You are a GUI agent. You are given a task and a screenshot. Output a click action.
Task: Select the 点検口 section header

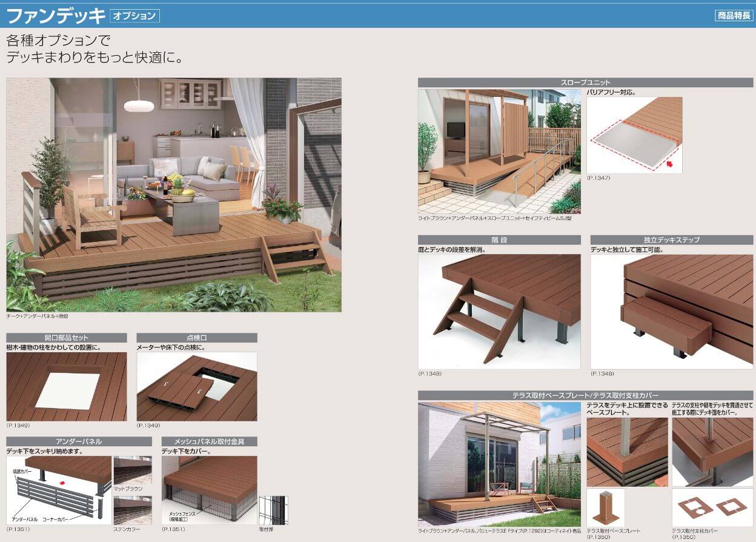197,338
